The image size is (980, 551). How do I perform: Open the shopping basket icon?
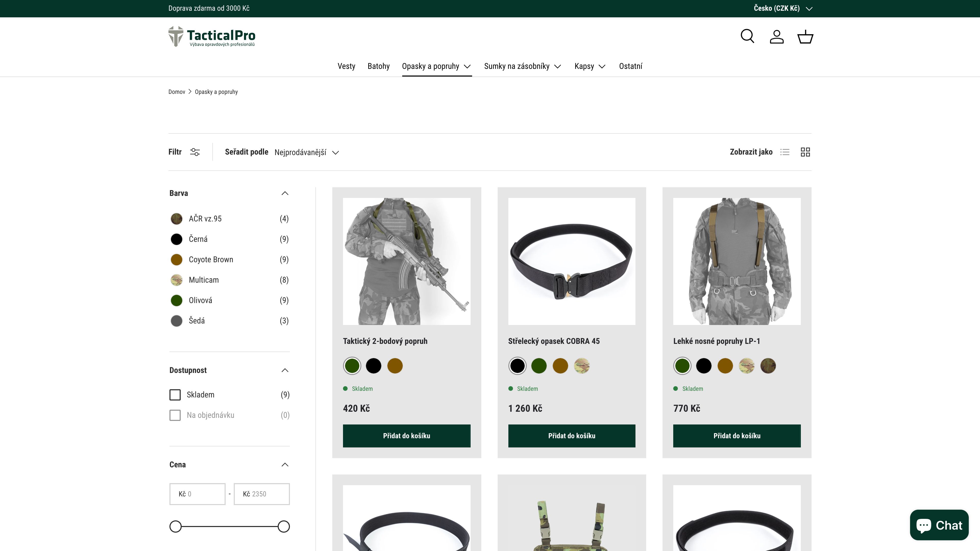(805, 37)
